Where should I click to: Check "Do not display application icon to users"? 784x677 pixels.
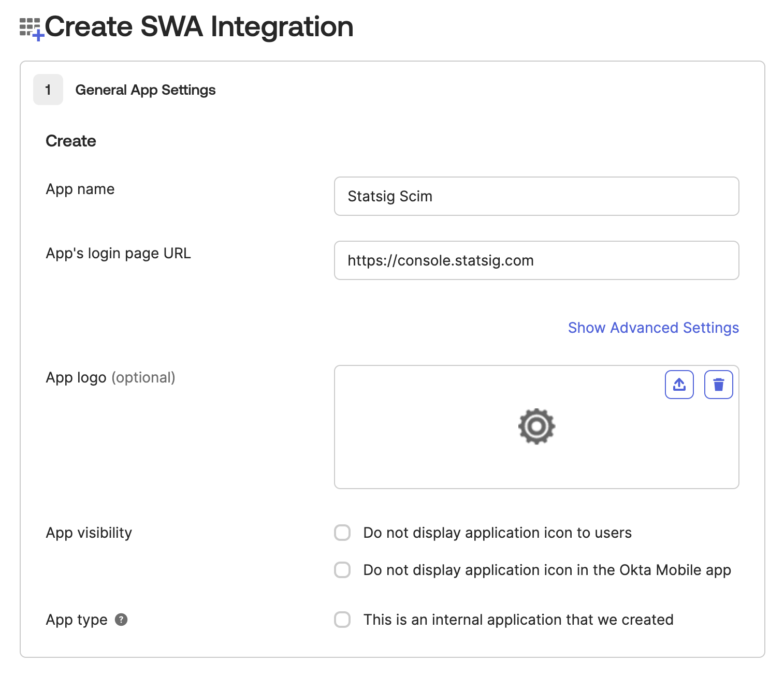point(342,532)
